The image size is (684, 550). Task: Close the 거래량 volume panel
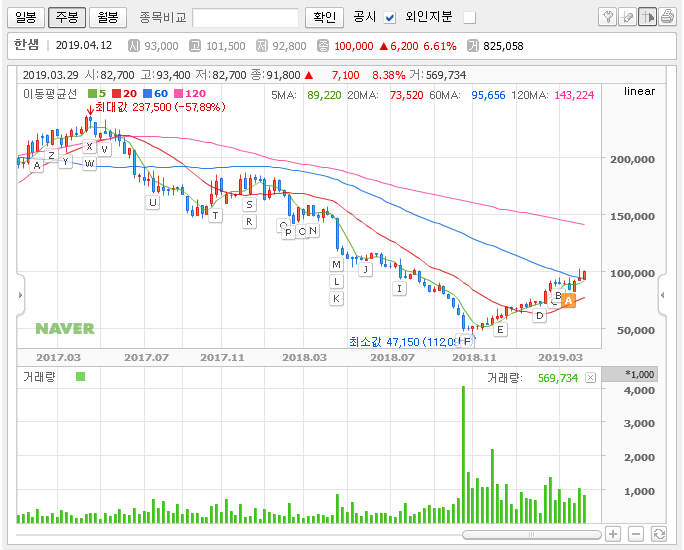click(590, 378)
